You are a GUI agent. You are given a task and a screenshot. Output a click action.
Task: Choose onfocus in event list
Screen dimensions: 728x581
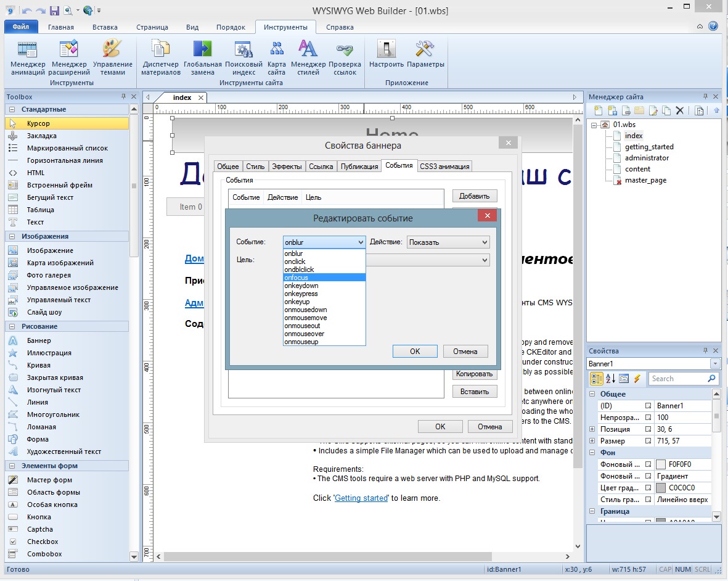click(324, 278)
